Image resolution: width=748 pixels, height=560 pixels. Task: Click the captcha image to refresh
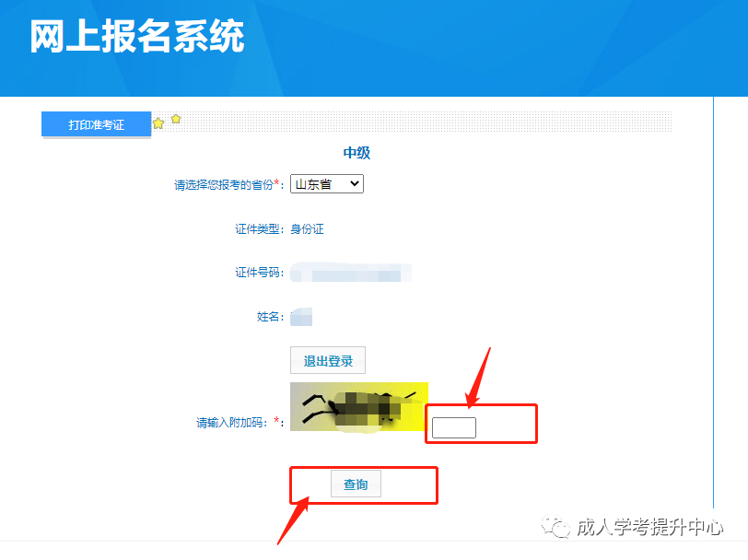(x=359, y=407)
